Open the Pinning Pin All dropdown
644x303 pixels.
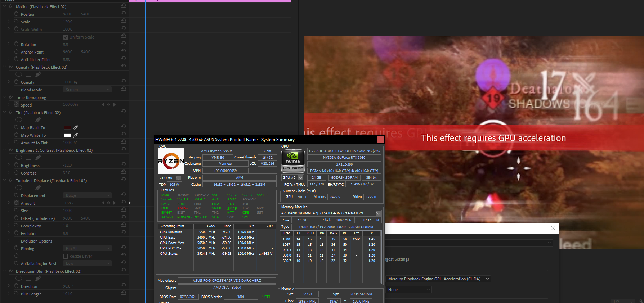pyautogui.click(x=87, y=248)
